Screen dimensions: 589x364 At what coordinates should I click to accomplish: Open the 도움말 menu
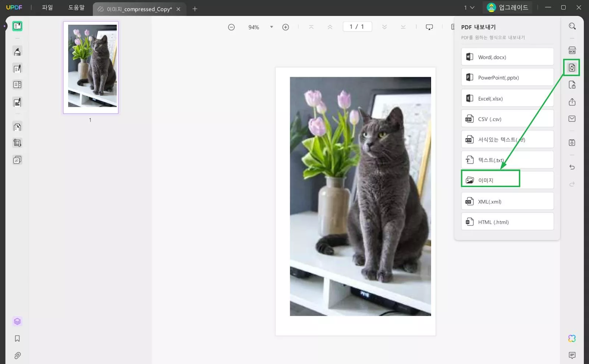click(x=76, y=7)
